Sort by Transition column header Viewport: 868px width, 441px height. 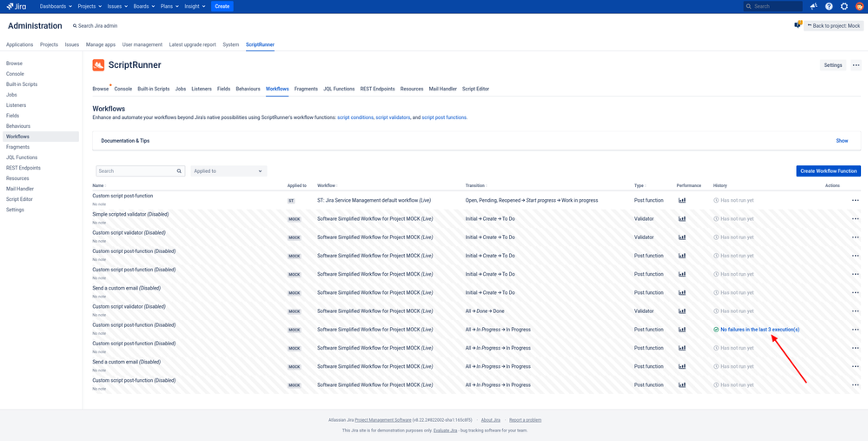(x=476, y=185)
